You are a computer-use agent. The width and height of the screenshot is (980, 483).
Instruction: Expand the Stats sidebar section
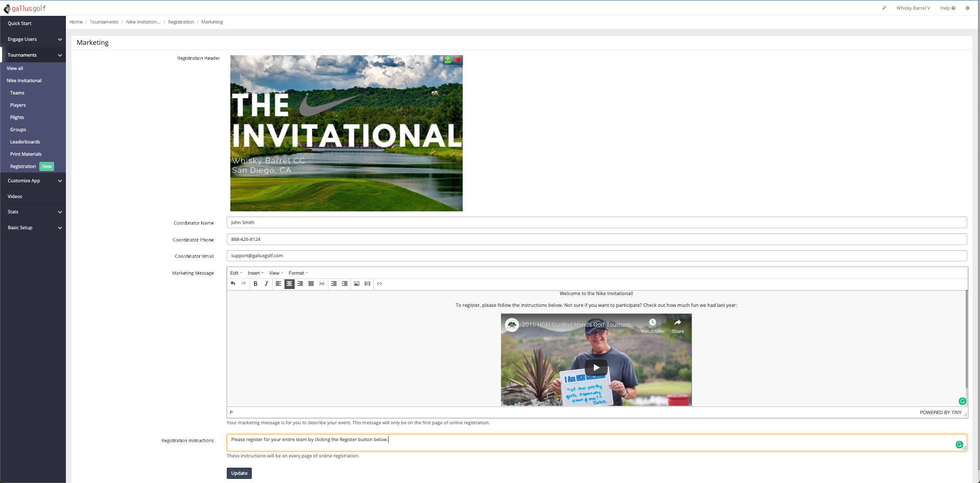point(33,212)
